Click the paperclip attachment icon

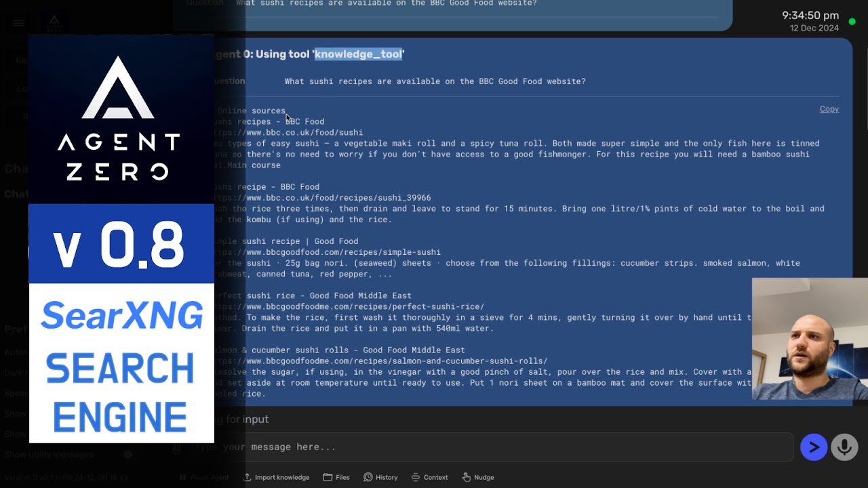pos(176,448)
